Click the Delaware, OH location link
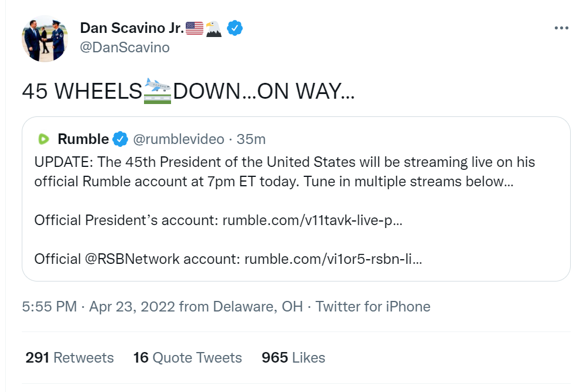586x392 pixels. 257,307
